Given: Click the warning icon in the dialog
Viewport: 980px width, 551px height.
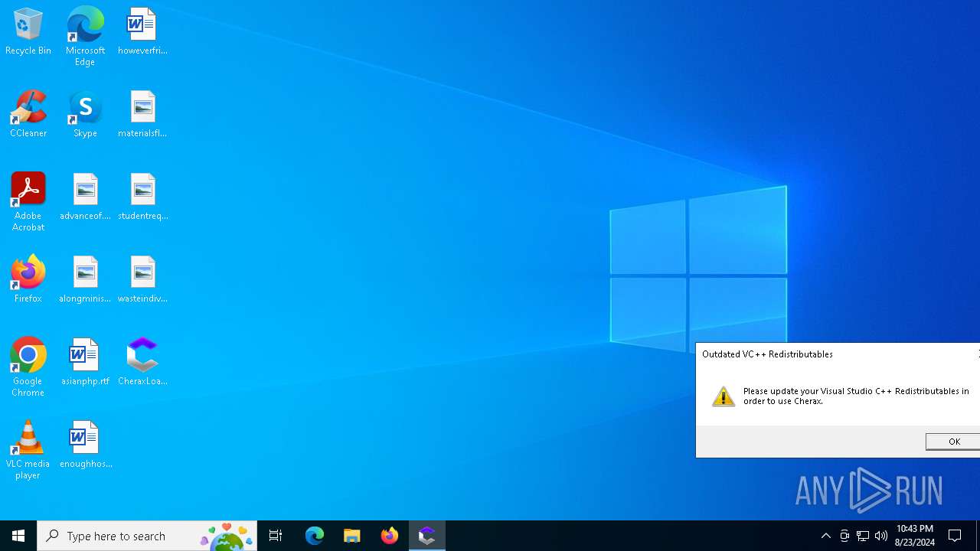Looking at the screenshot, I should [724, 396].
